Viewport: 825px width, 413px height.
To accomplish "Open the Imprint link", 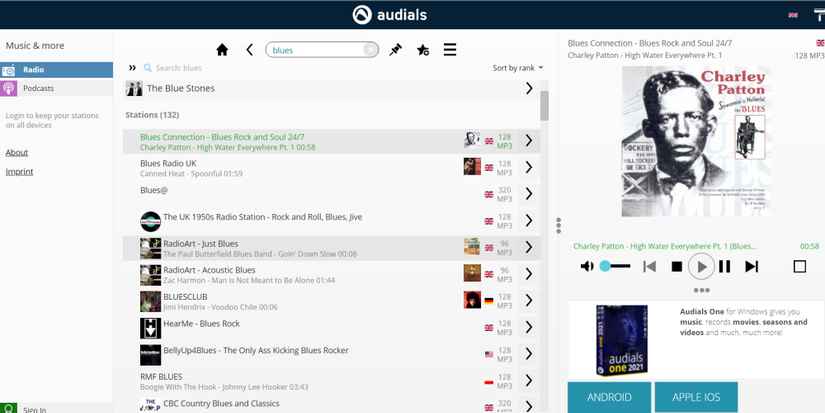I will coord(19,172).
